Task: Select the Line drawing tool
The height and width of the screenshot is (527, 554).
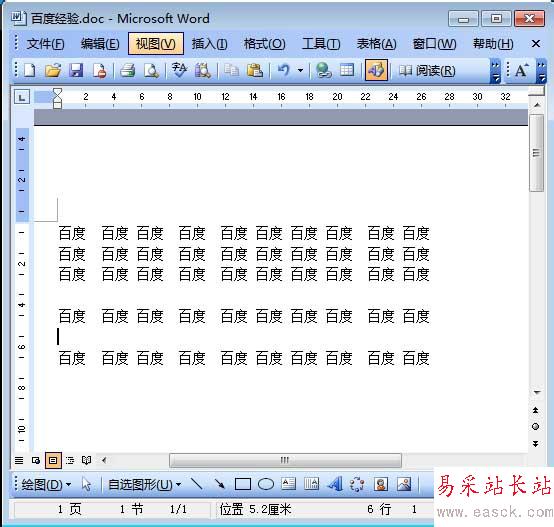Action: point(196,484)
